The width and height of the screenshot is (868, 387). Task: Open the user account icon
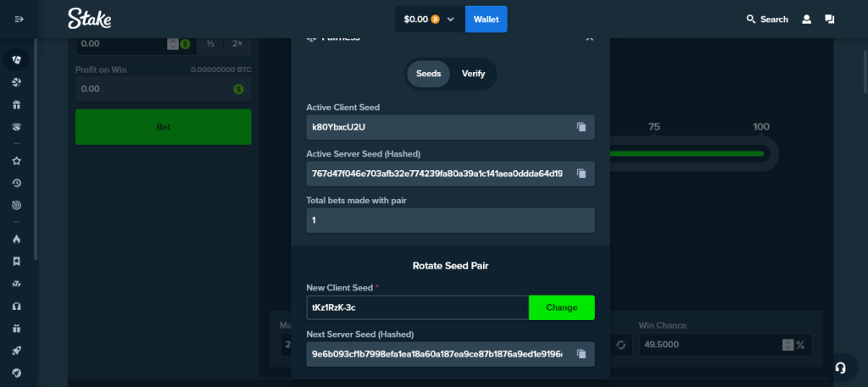click(x=807, y=19)
